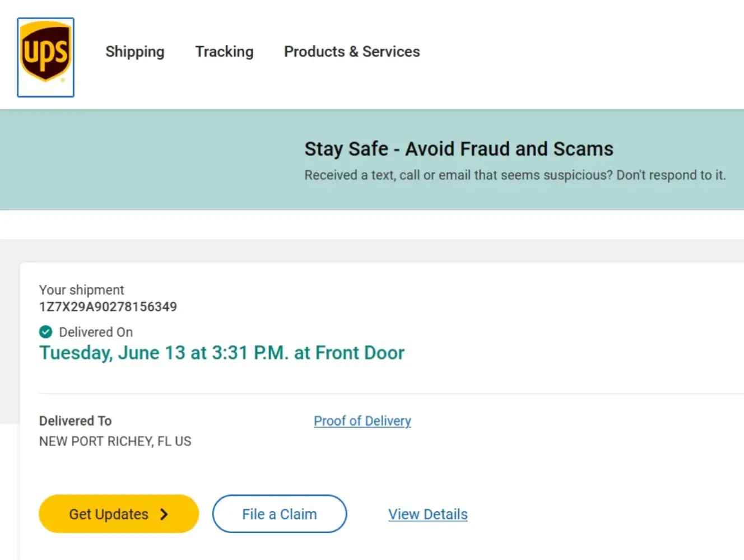This screenshot has height=560, width=744.
Task: Click the suspicious text, call or email notice
Action: 514,175
